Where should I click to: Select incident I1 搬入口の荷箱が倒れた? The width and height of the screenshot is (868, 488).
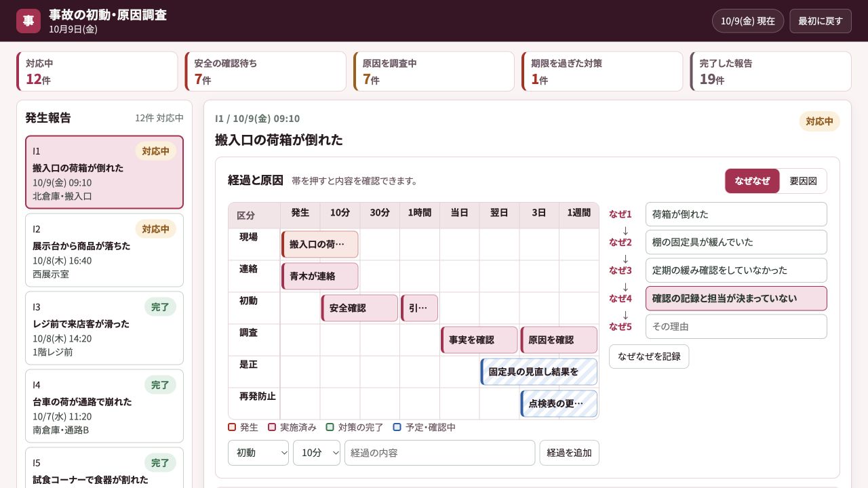104,172
